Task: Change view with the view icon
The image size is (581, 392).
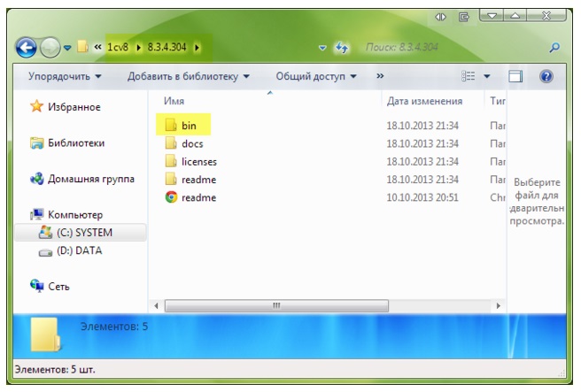Action: 468,76
